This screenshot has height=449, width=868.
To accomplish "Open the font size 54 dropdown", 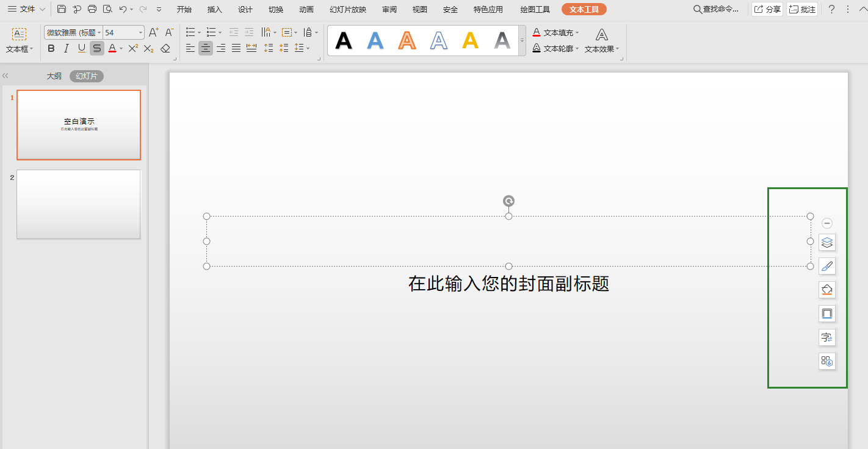I will point(139,32).
